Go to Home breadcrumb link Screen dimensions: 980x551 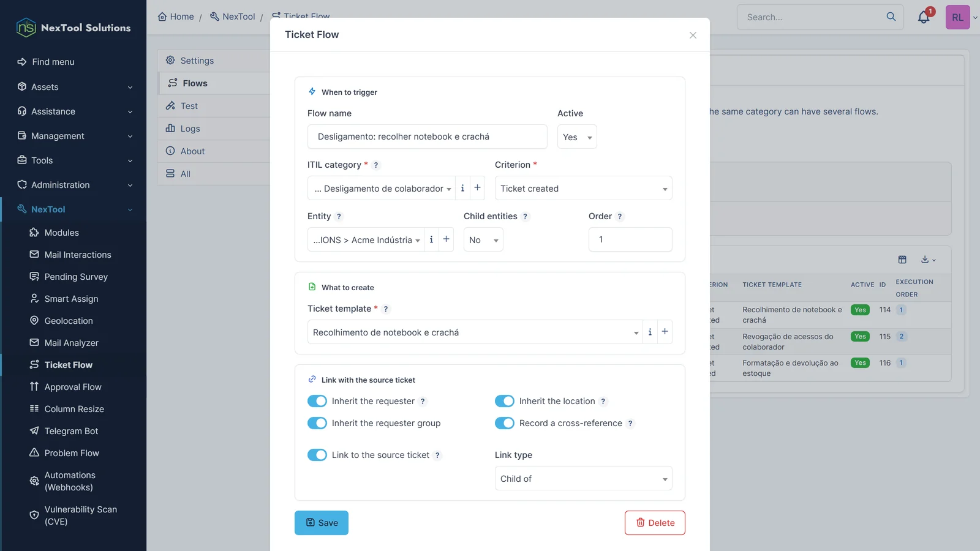point(176,17)
